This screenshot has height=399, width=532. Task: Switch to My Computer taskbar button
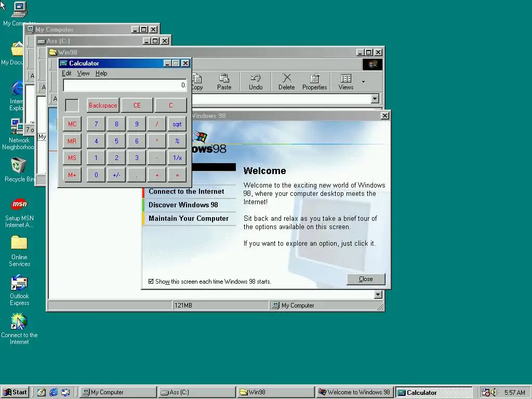click(x=118, y=392)
